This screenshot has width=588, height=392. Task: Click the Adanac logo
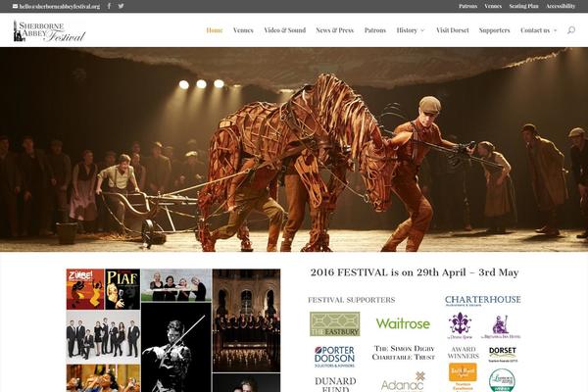pyautogui.click(x=403, y=382)
